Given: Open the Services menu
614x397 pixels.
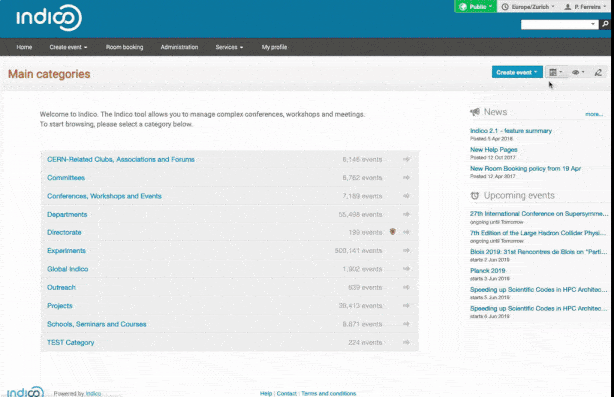Looking at the screenshot, I should coord(229,47).
